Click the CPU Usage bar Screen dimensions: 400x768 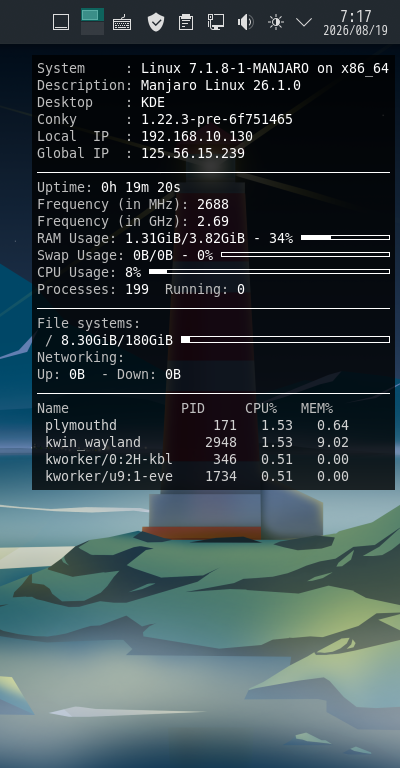coord(269,271)
